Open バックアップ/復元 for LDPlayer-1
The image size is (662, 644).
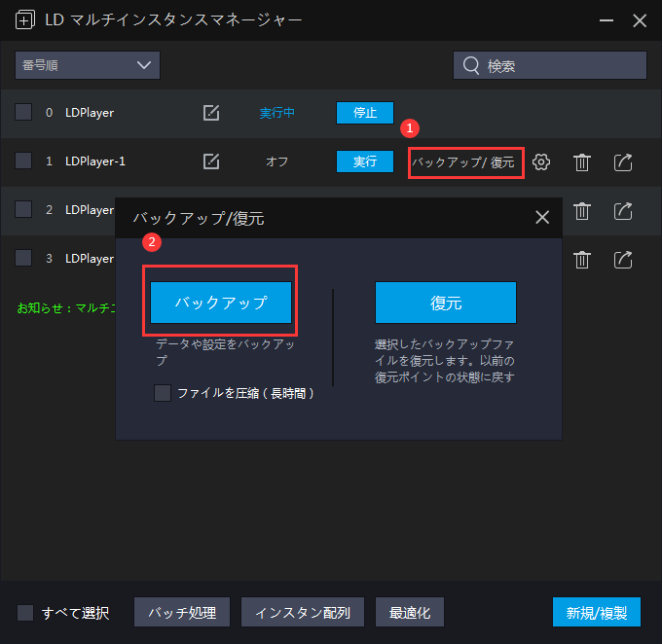(x=463, y=162)
